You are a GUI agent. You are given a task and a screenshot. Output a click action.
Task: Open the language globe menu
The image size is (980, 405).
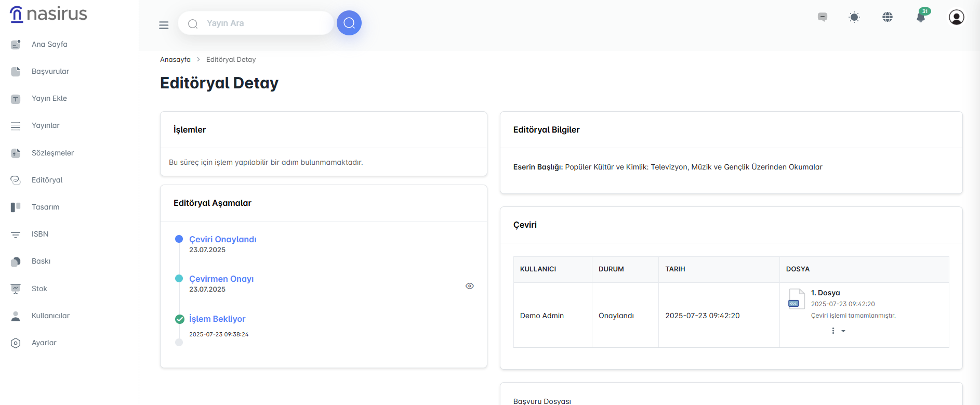pos(888,17)
